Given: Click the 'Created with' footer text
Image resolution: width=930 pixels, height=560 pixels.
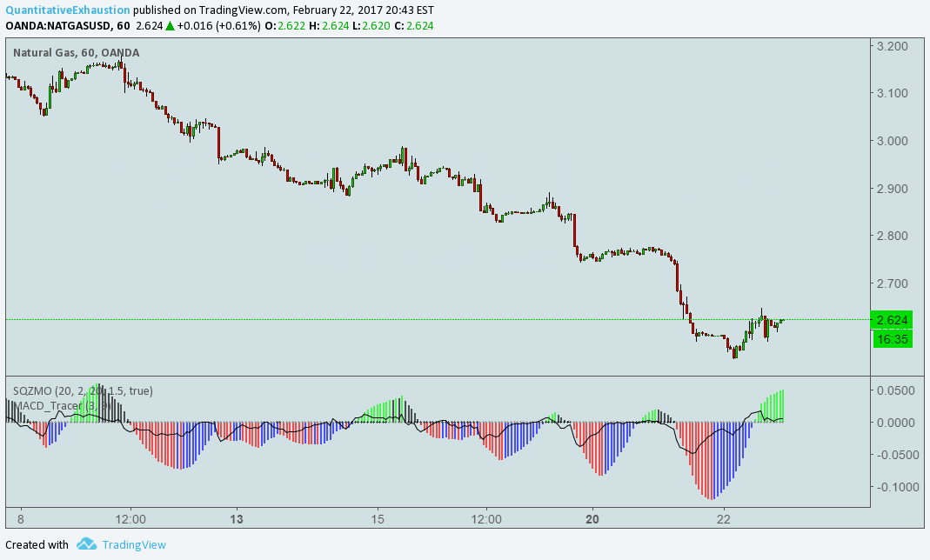Looking at the screenshot, I should (x=37, y=544).
